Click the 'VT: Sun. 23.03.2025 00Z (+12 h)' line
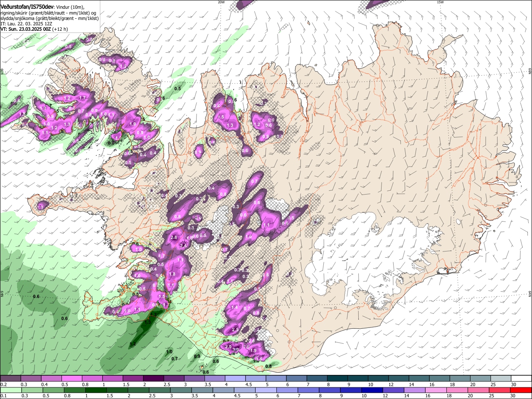Screen dimensions: 532x399 coord(34,29)
